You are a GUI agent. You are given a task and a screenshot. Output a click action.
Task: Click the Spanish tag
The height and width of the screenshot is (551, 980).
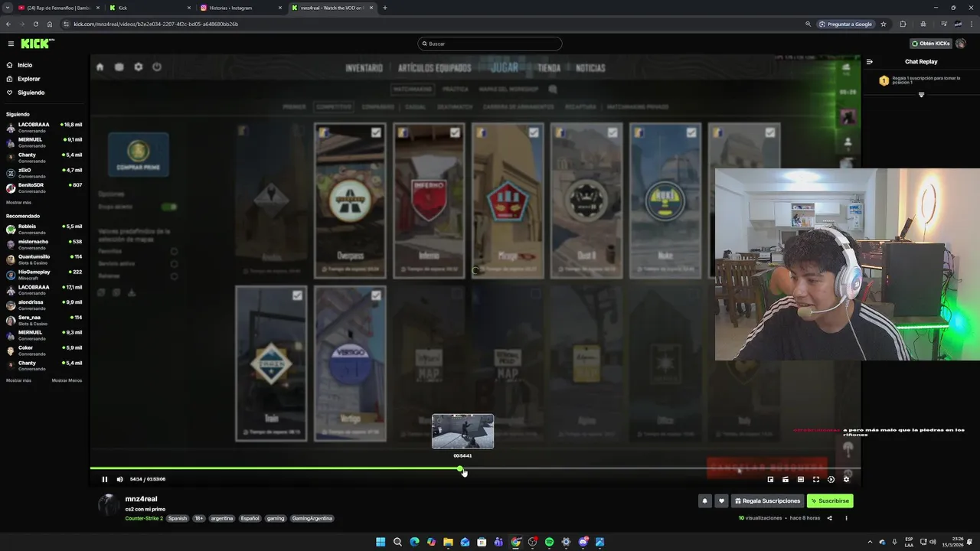pyautogui.click(x=178, y=518)
